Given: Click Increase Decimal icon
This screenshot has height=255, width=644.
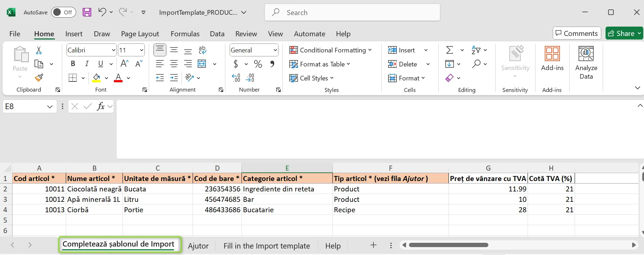Looking at the screenshot, I should [x=236, y=78].
